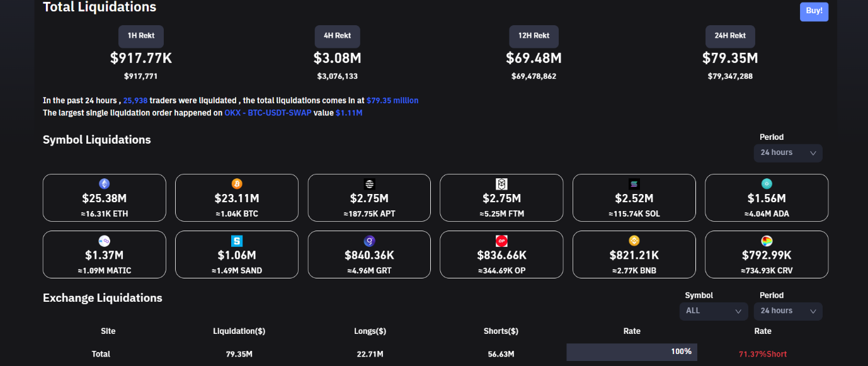Image resolution: width=868 pixels, height=366 pixels.
Task: Select the 24H Rekt tab
Action: 730,37
